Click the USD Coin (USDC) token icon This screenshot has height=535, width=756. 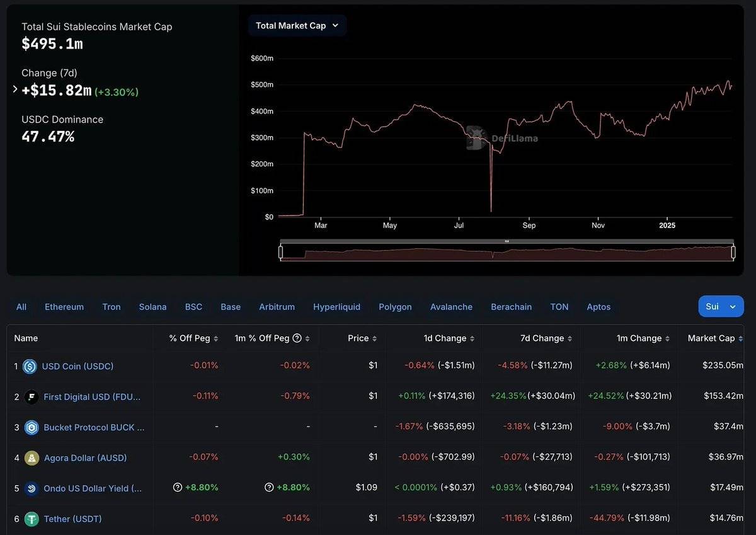click(30, 366)
